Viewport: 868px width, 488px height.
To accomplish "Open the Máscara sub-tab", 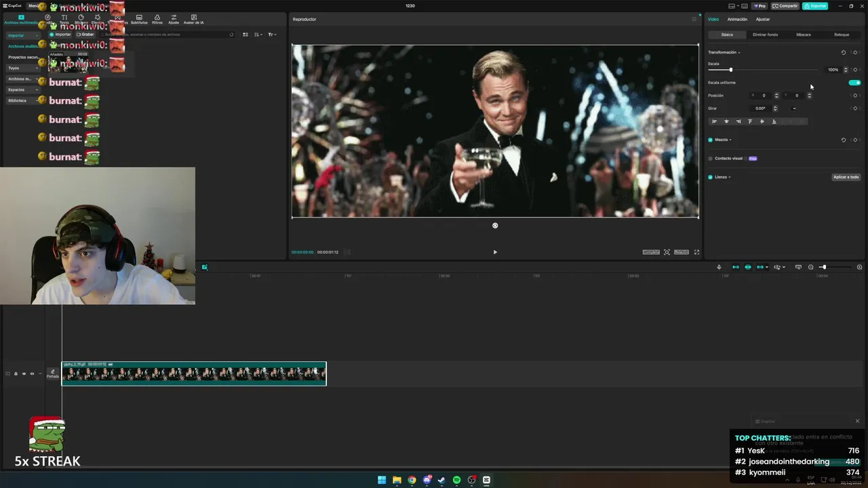I will point(804,35).
